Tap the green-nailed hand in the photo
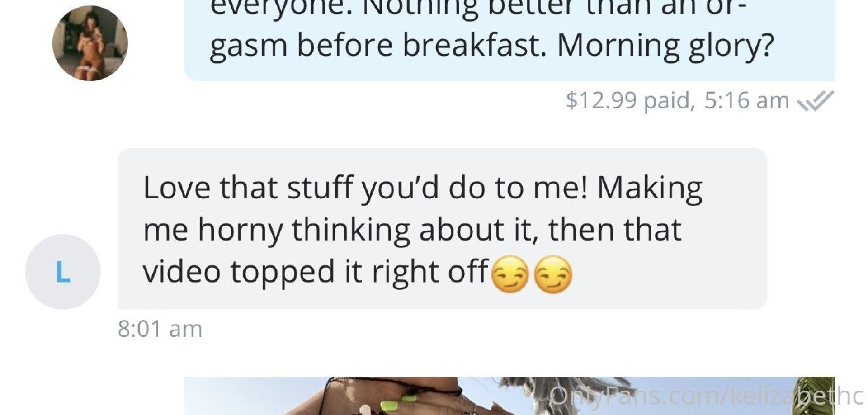Image resolution: width=868 pixels, height=415 pixels. coord(407,401)
